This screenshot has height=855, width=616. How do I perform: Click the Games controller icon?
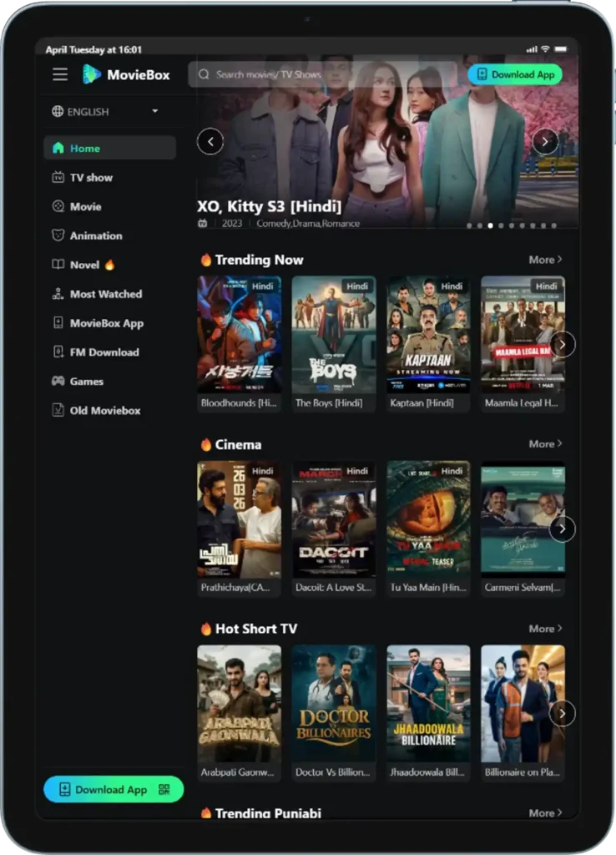pos(58,381)
